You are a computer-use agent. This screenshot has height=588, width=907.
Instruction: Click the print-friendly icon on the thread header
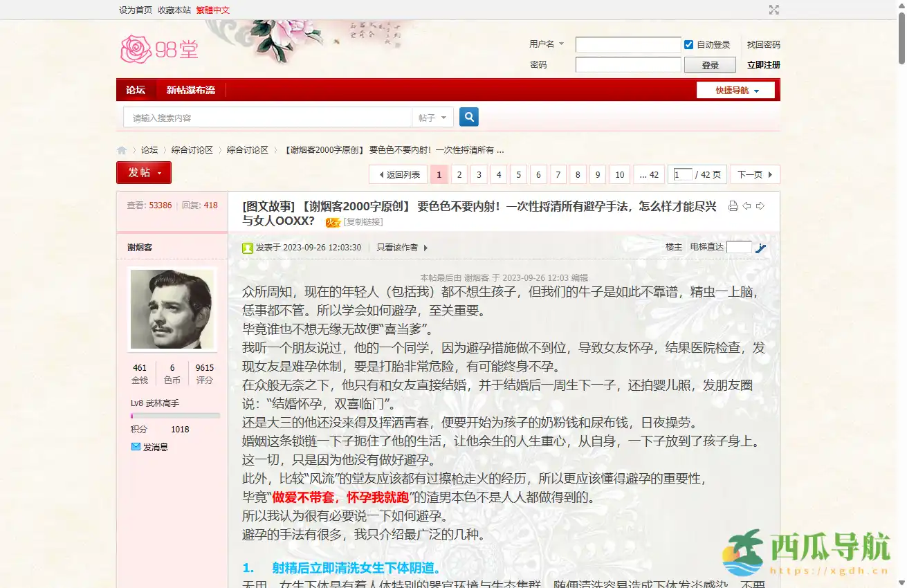[x=733, y=205]
